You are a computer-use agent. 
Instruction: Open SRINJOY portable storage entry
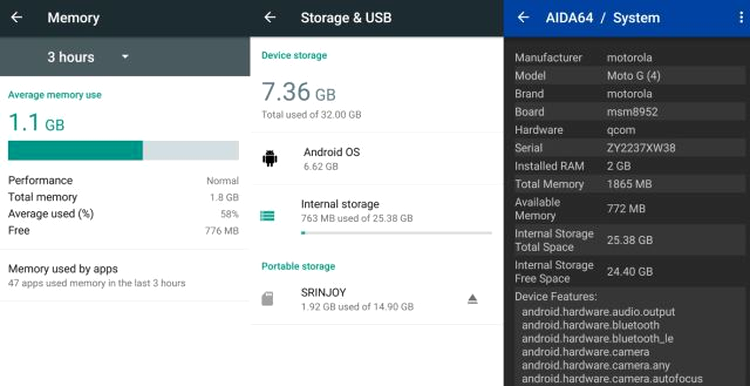377,299
